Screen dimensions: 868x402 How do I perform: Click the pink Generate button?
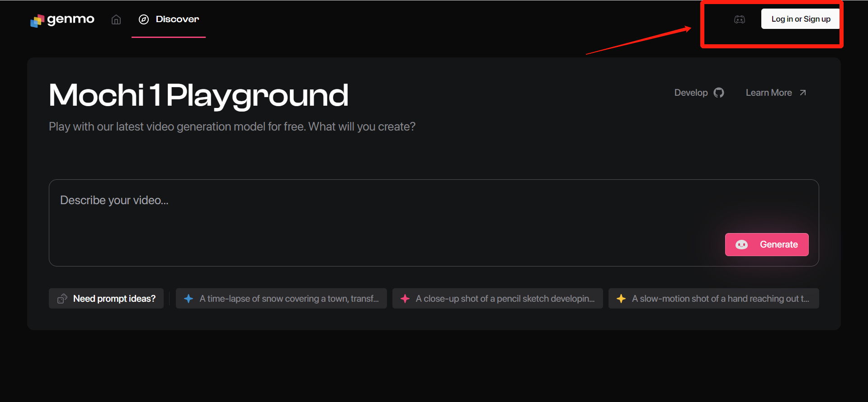click(x=767, y=244)
